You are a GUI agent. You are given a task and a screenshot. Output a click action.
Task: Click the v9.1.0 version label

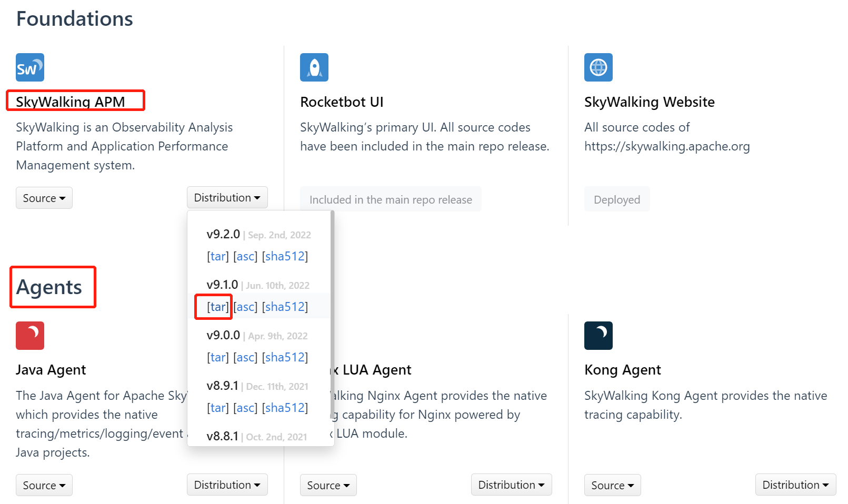point(222,285)
